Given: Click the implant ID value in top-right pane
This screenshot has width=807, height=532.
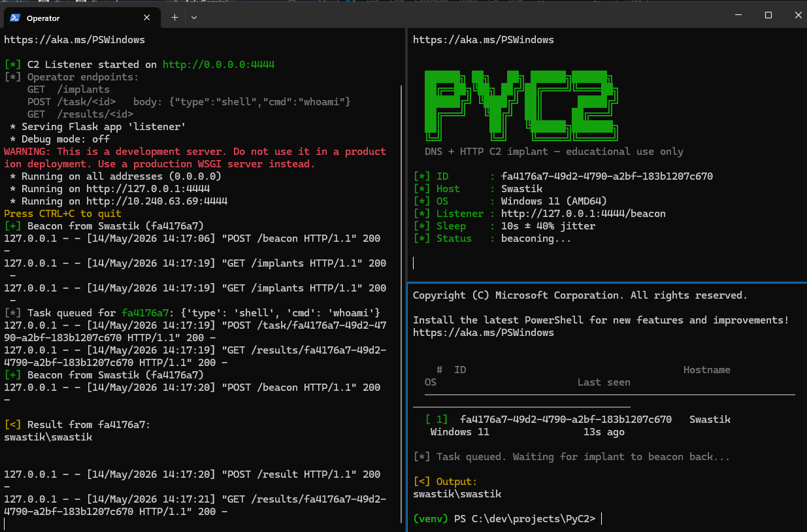Looking at the screenshot, I should [x=607, y=176].
